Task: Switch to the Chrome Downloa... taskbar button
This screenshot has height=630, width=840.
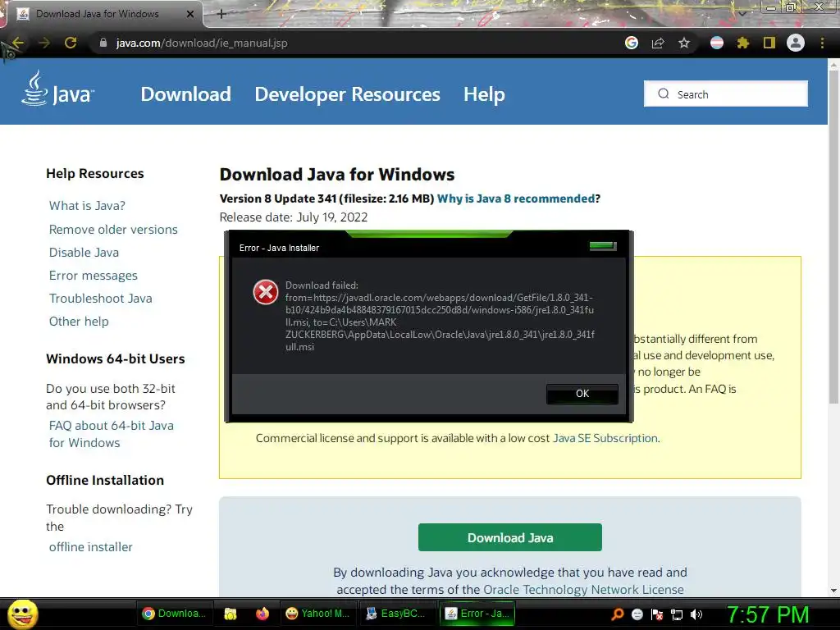Action: point(174,614)
